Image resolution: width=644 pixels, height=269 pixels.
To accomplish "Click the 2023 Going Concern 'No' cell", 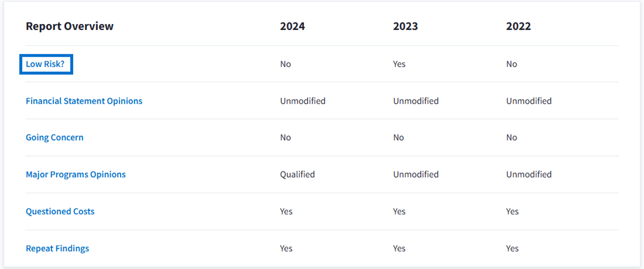I will point(399,138).
